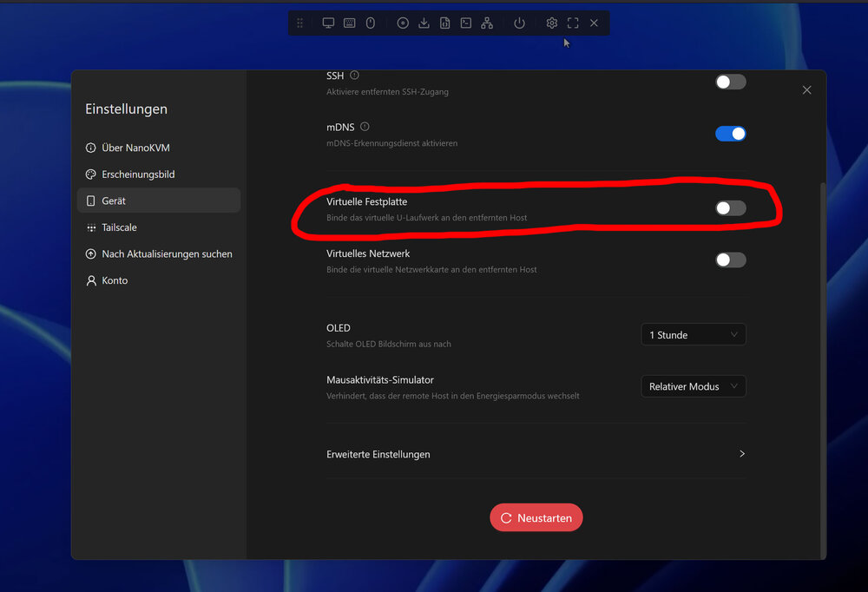Turn on the Virtuelles Netzwerk switch

click(731, 260)
